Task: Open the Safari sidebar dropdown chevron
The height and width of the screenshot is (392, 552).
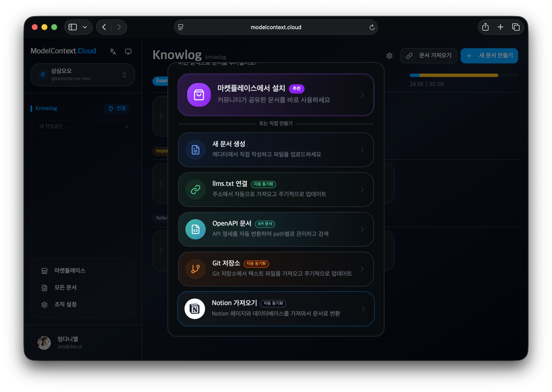Action: pyautogui.click(x=85, y=27)
